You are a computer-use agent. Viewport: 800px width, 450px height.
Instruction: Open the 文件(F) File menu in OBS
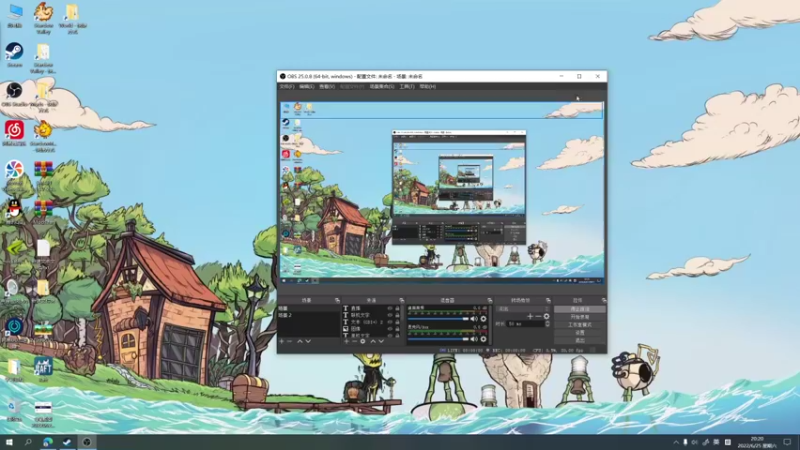287,87
